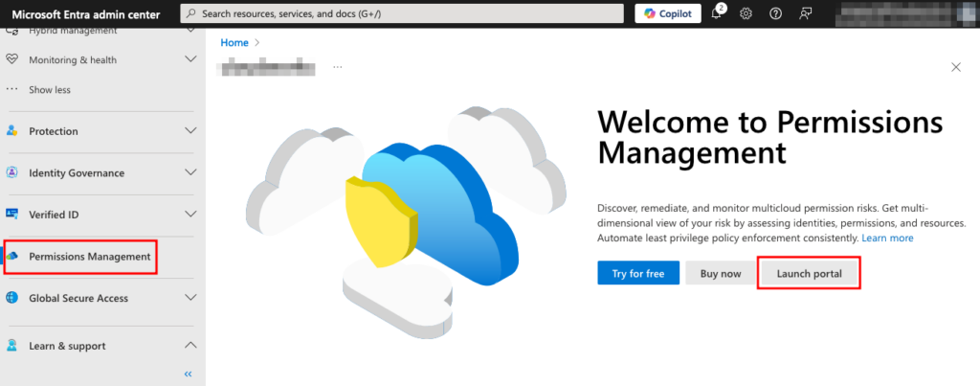Click the Protection sidebar icon

[11, 131]
